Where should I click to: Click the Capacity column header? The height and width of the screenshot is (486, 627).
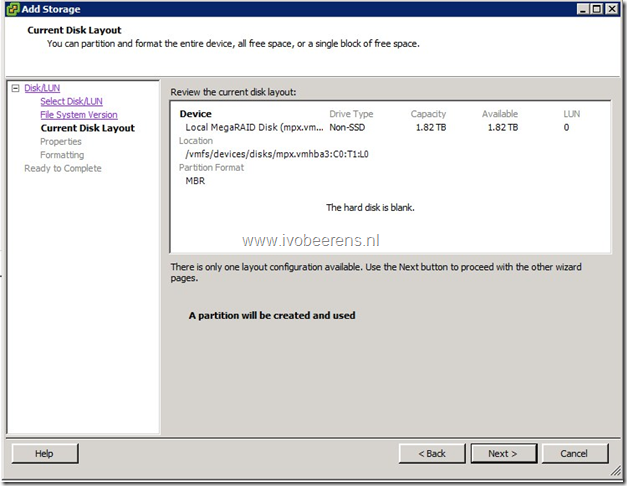(428, 114)
